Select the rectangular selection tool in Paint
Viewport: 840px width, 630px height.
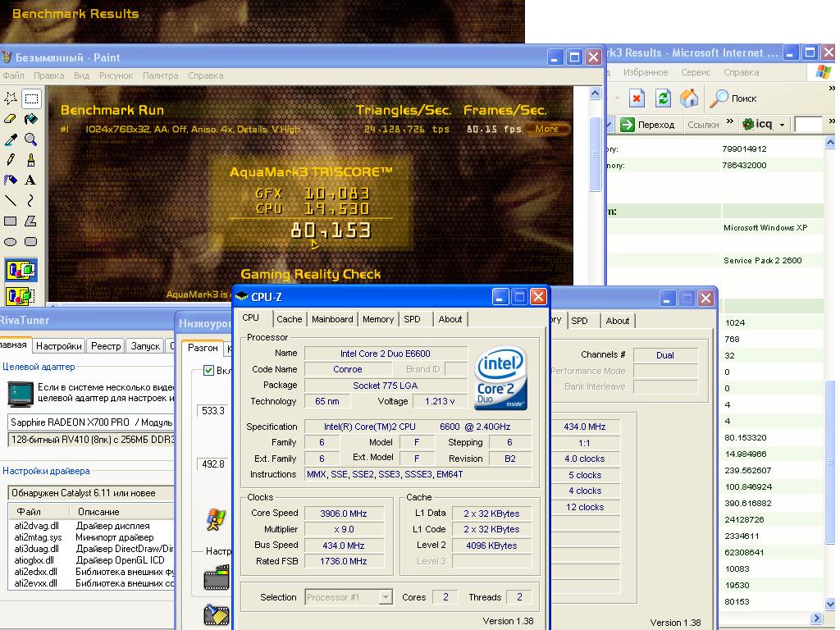[31, 98]
